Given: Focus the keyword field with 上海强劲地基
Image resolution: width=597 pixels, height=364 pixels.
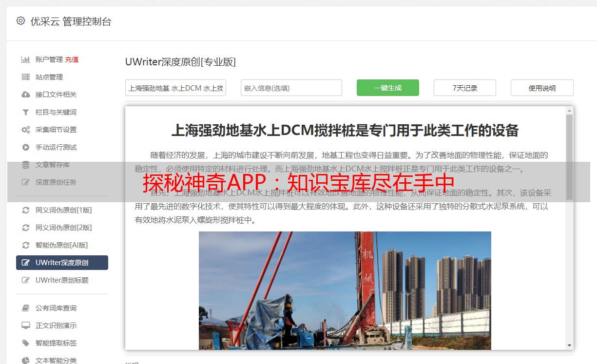Looking at the screenshot, I should (175, 88).
